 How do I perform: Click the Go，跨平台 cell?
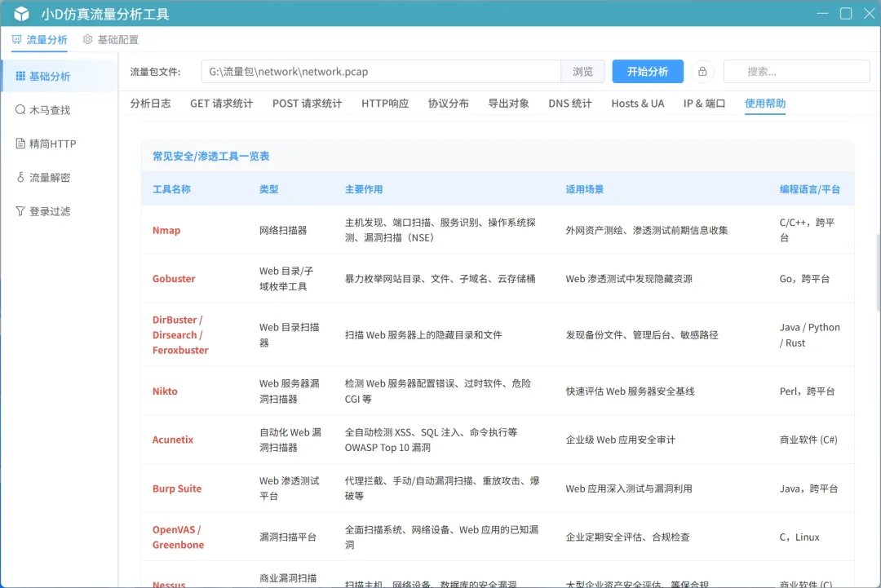(x=804, y=279)
